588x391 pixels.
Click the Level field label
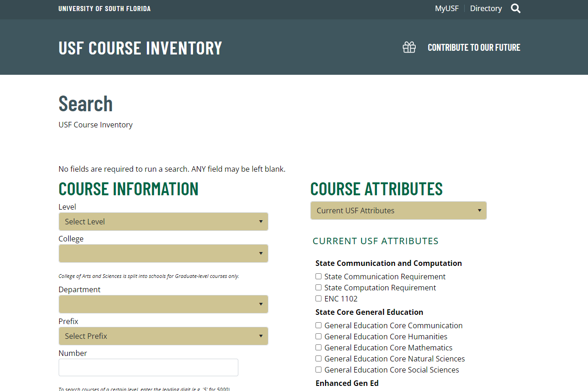67,207
